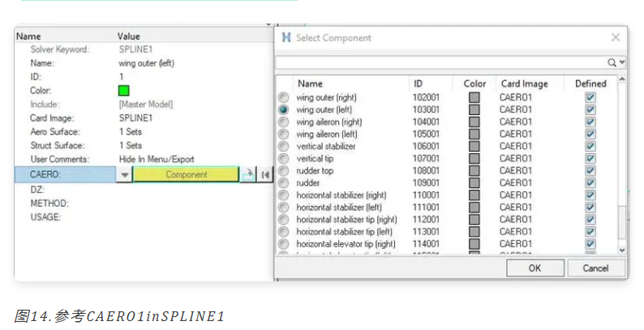Click the OK button
This screenshot has width=644, height=330.
(x=535, y=268)
